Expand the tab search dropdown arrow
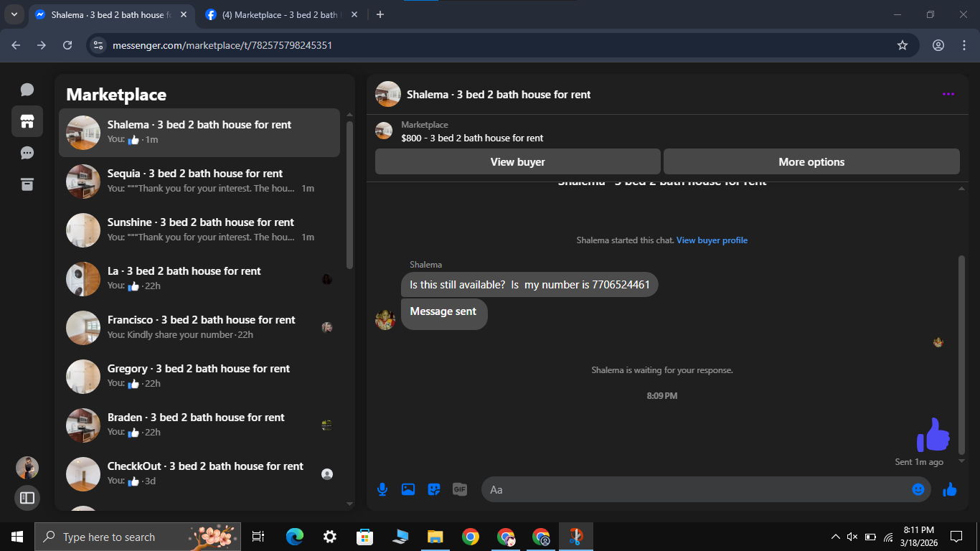Viewport: 980px width, 551px height. coord(14,14)
